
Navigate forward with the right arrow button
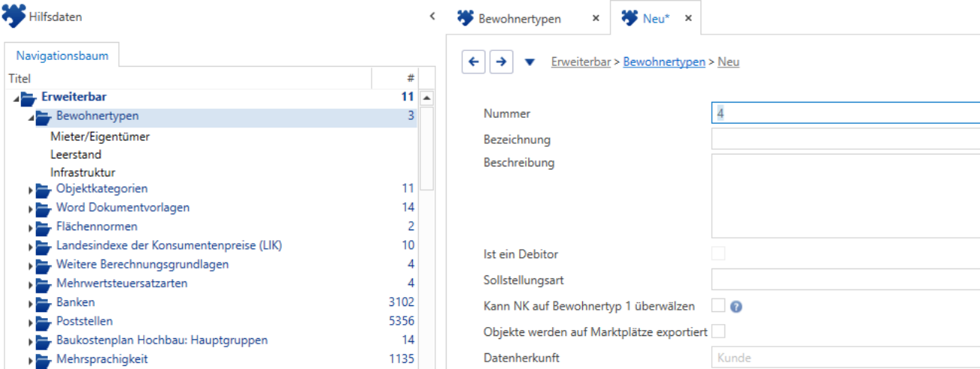[501, 62]
